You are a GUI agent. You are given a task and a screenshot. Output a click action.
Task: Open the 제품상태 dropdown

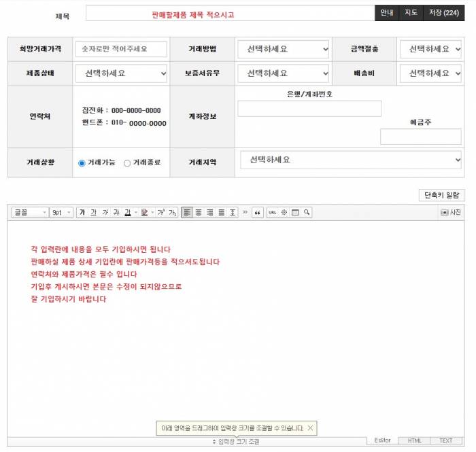(121, 73)
